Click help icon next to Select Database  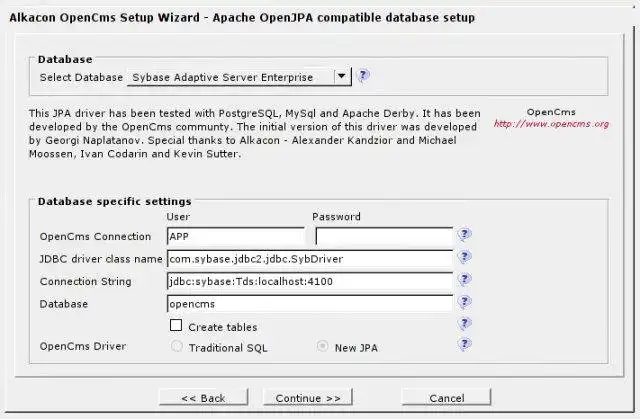[x=364, y=75]
